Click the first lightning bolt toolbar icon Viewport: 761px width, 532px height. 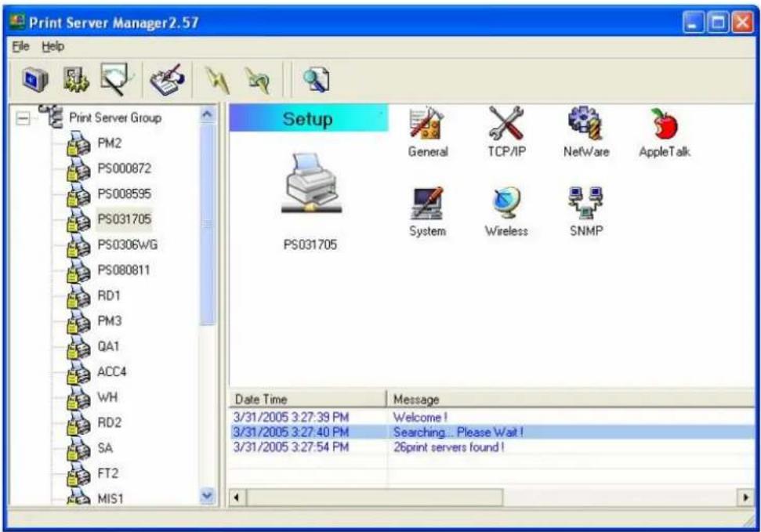216,80
